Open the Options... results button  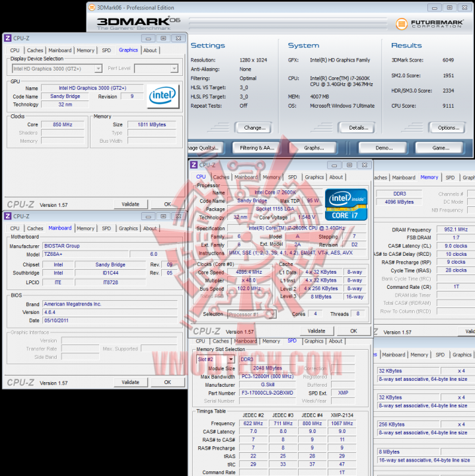pyautogui.click(x=449, y=128)
